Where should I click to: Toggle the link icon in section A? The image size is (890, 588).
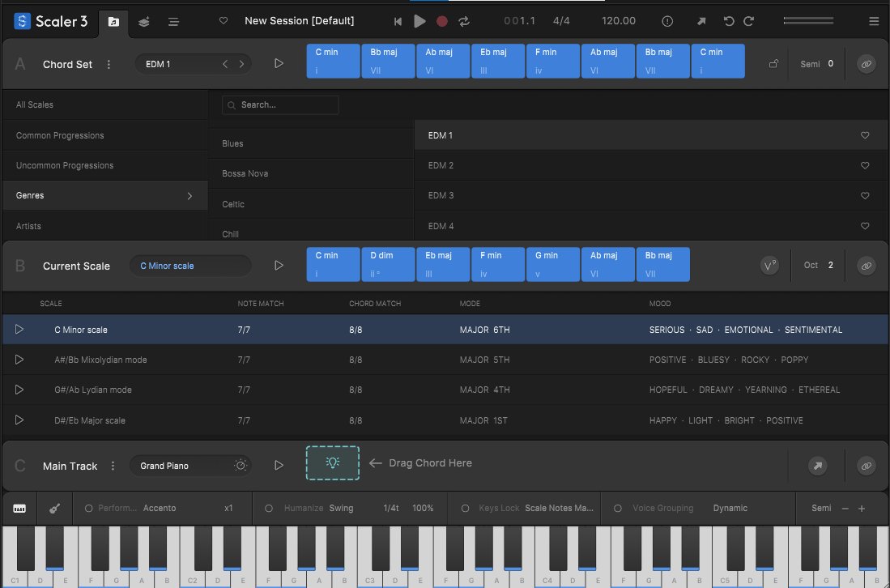(x=867, y=64)
